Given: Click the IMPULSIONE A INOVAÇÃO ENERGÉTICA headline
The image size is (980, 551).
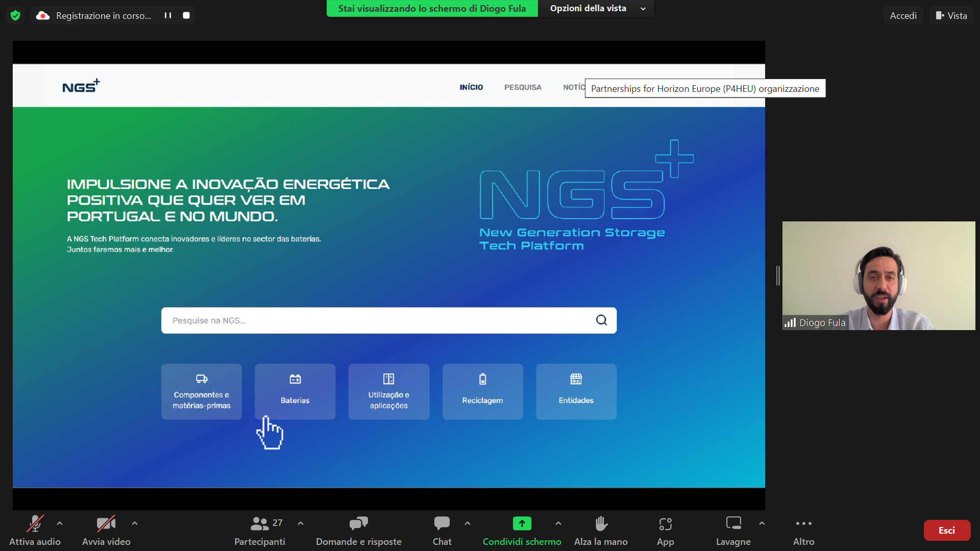Looking at the screenshot, I should [228, 201].
